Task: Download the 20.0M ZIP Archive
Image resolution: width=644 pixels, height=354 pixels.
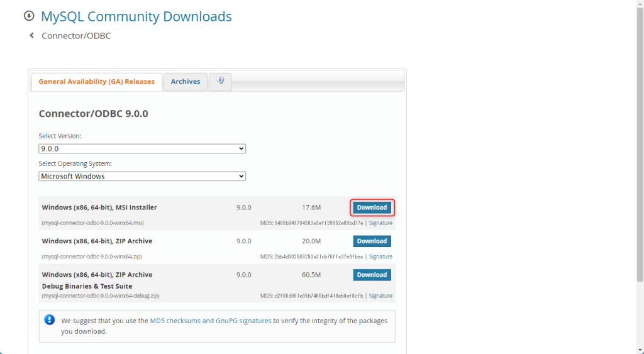Action: pos(372,241)
